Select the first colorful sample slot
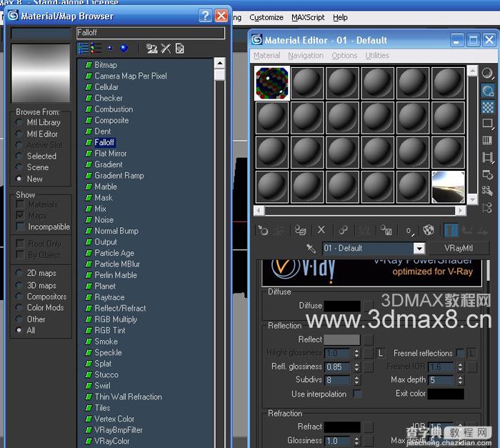This screenshot has width=500, height=448. click(x=272, y=84)
